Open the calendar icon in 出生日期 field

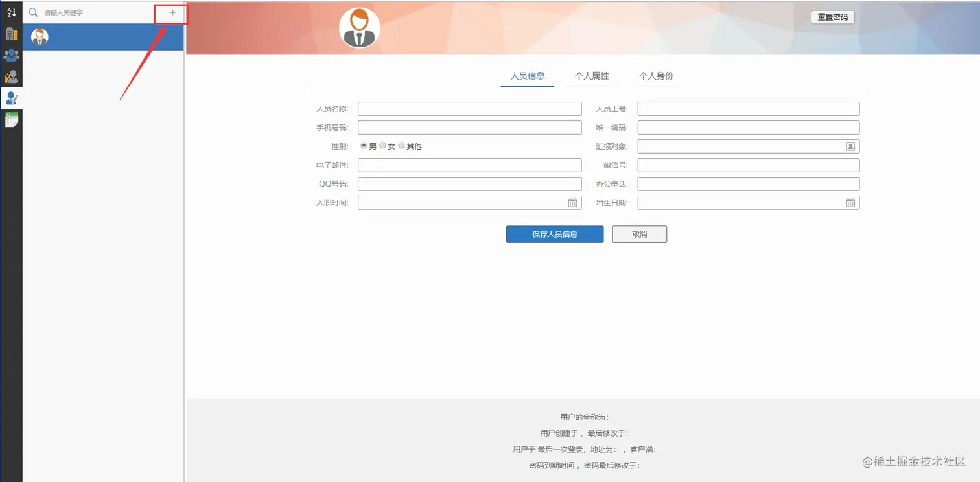coord(850,203)
